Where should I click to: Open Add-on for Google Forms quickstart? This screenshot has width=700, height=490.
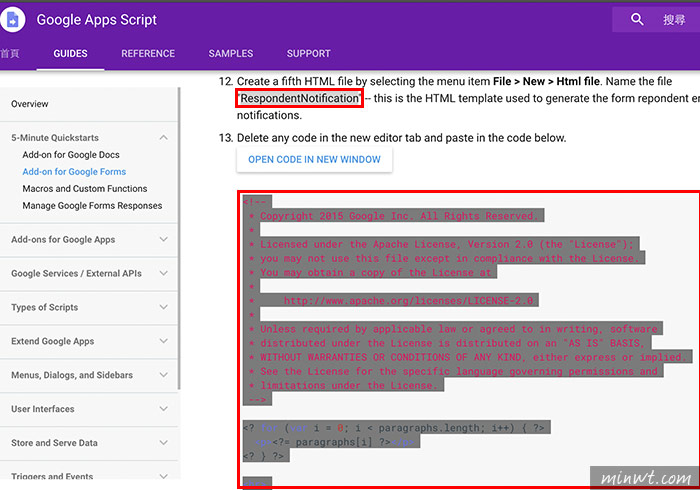[74, 172]
